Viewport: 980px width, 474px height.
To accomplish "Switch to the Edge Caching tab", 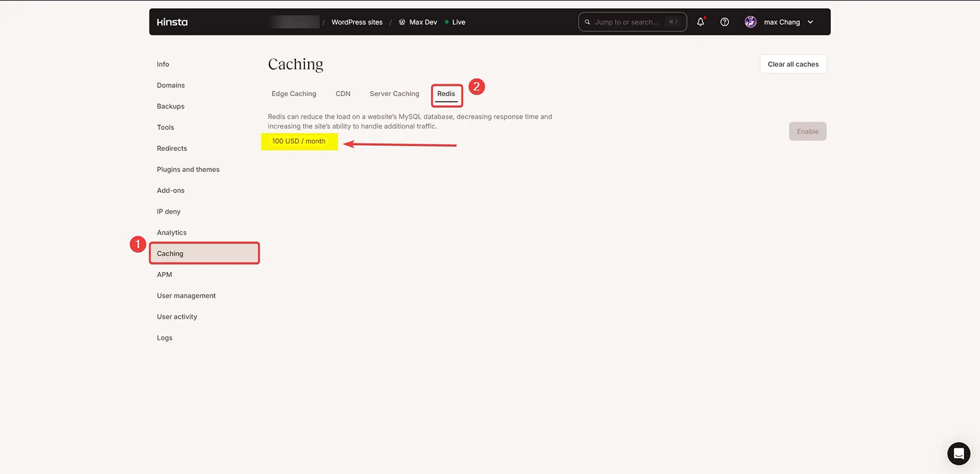I will [294, 94].
